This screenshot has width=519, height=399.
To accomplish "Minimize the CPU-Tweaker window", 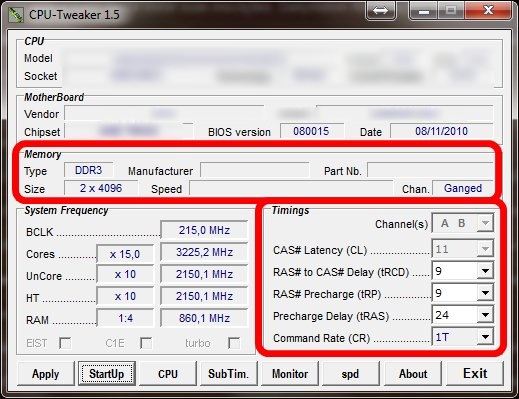I will click(424, 11).
